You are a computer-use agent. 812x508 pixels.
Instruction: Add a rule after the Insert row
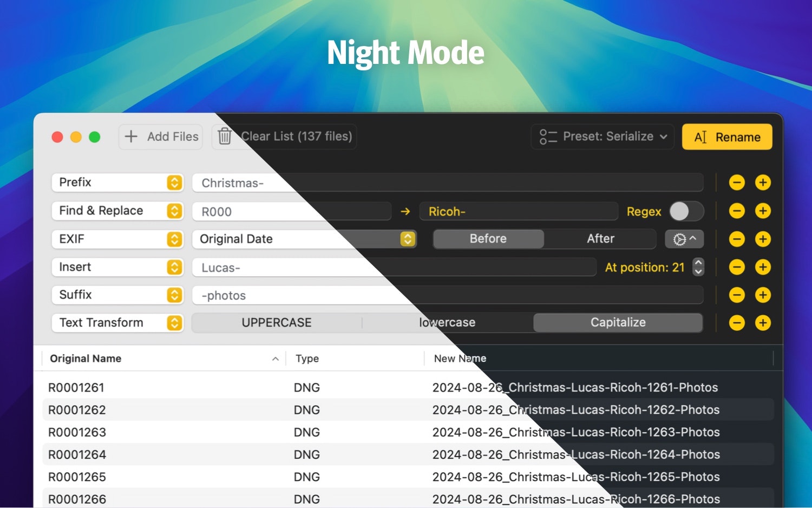coord(763,267)
